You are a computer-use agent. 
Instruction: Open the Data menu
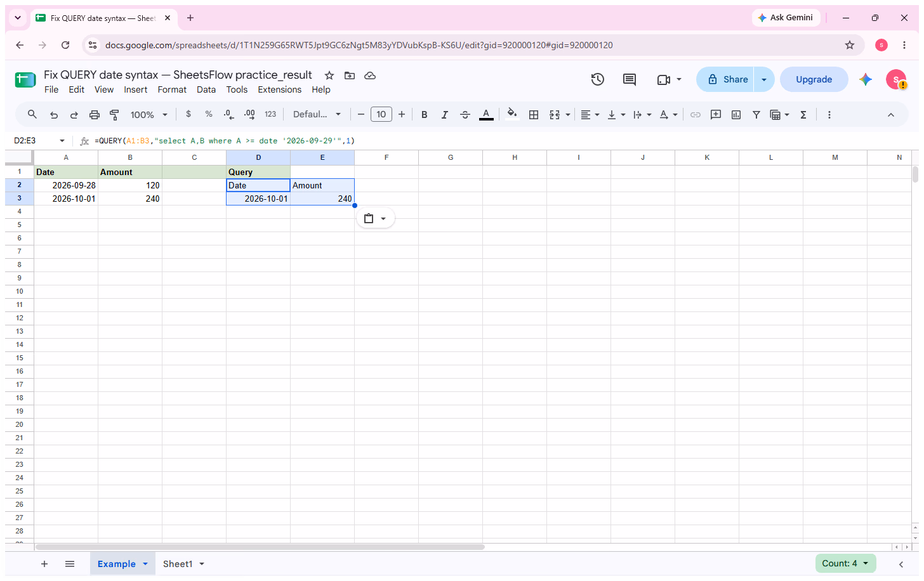[x=206, y=89]
